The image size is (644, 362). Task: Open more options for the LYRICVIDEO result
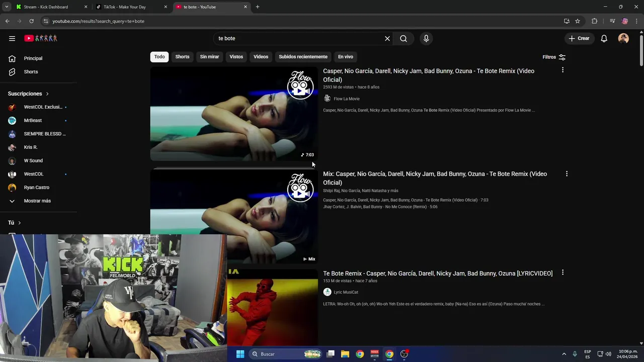562,273
